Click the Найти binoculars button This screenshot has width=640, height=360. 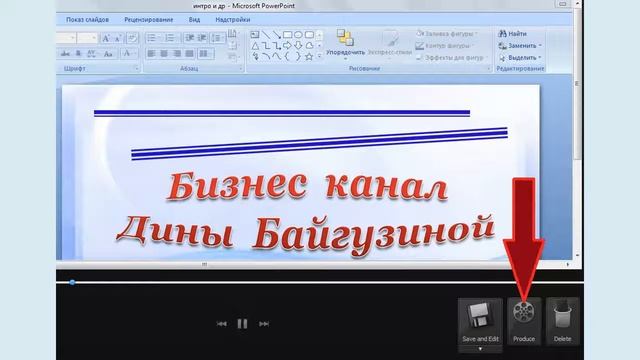(513, 33)
